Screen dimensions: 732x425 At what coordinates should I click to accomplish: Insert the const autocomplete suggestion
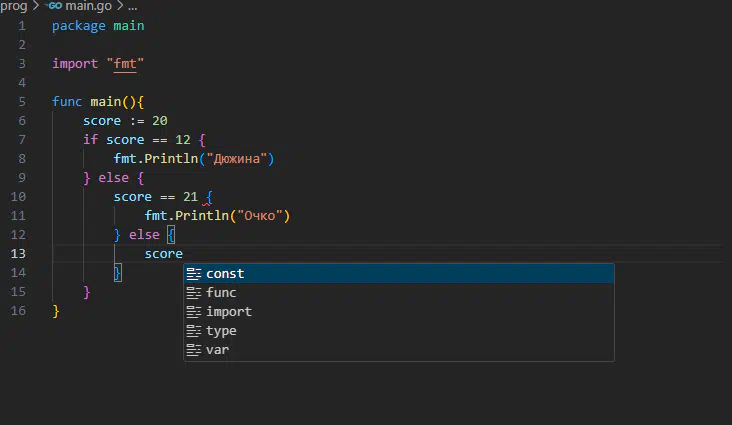[399, 274]
